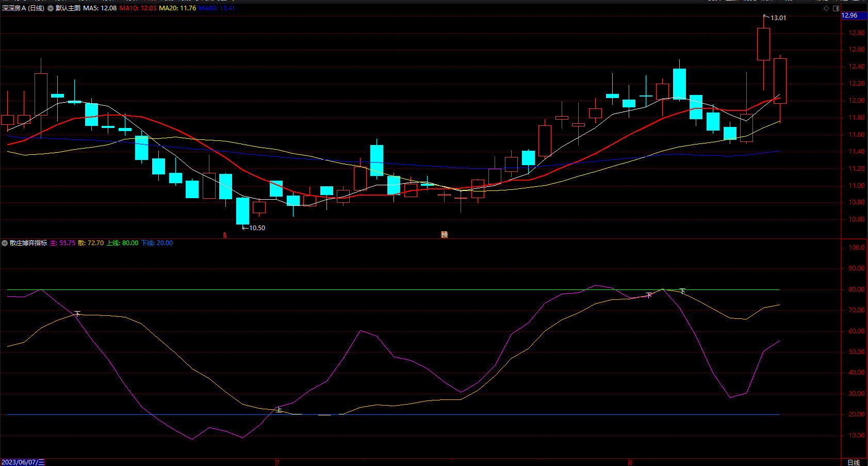Click the 50.00 indicator axis label
Viewport: 868px width, 466px height.
tap(857, 352)
